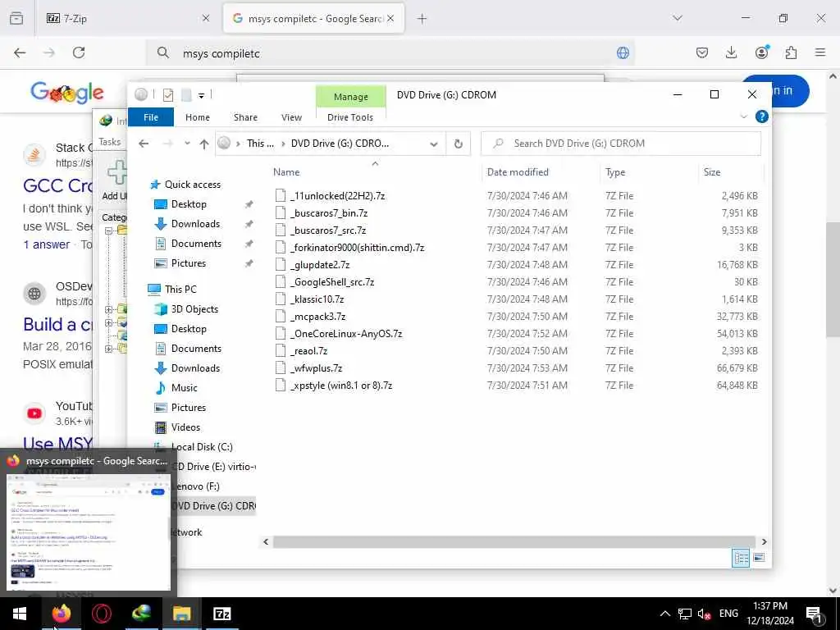The image size is (840, 630).
Task: Sort files by Size column header
Action: click(x=712, y=172)
